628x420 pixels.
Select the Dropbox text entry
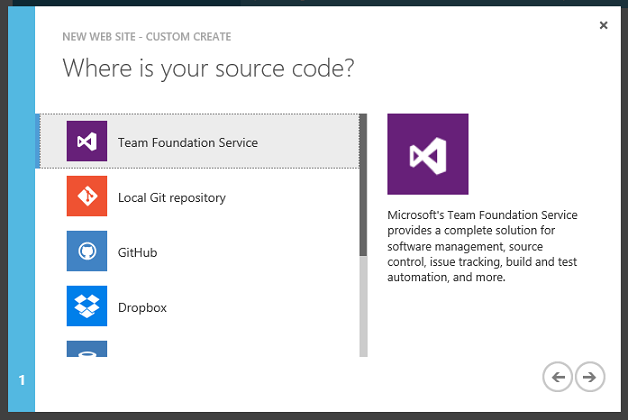click(x=142, y=307)
